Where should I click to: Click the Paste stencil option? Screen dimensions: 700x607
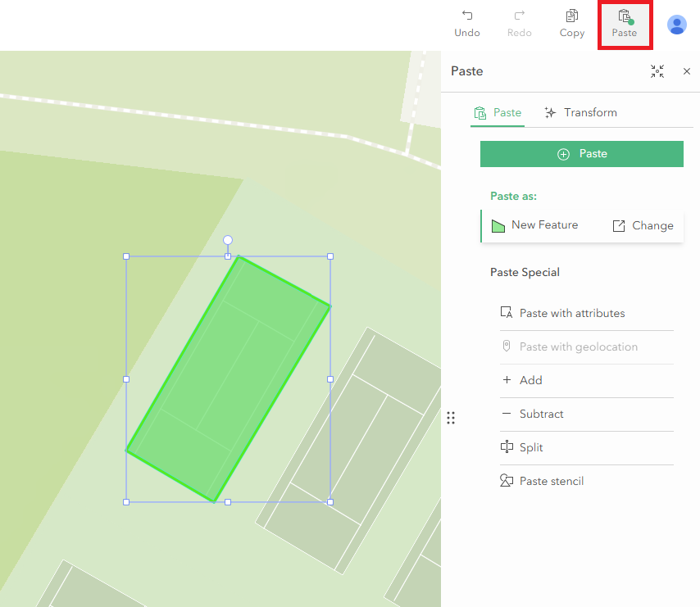[x=551, y=481]
